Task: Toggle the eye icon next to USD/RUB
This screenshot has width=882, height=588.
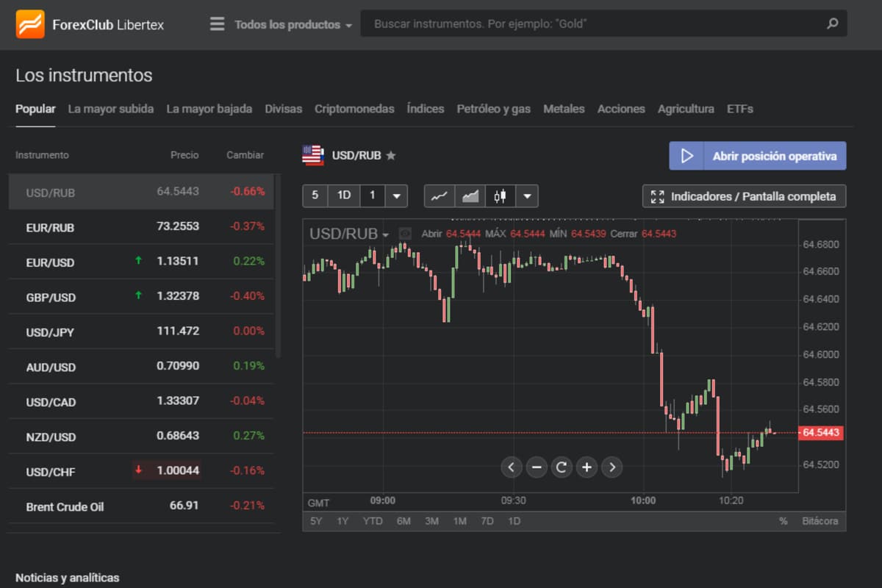Action: click(x=404, y=234)
